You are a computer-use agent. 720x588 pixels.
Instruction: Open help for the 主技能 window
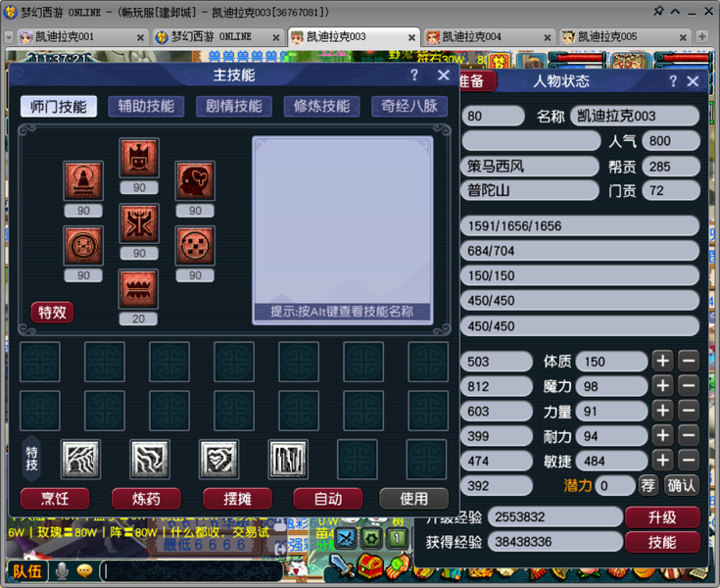[x=413, y=74]
